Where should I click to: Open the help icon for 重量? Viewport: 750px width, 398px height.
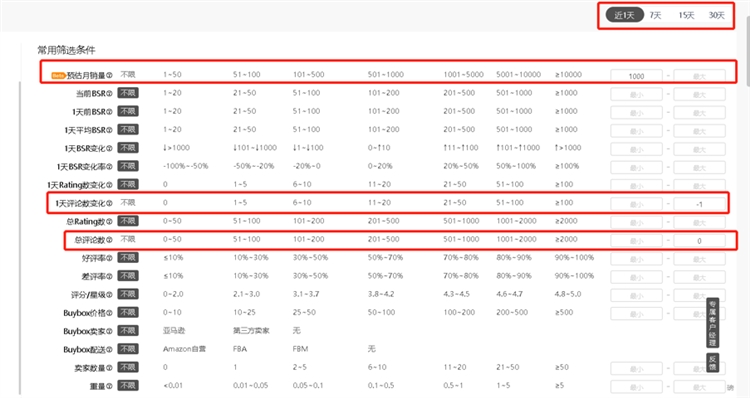pos(109,386)
